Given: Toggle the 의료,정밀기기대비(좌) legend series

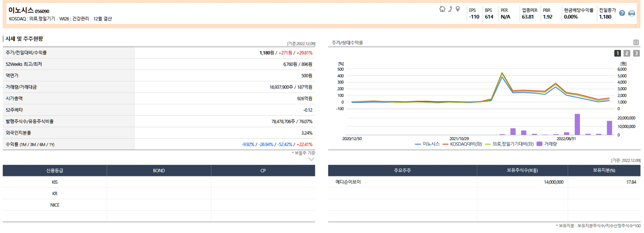Looking at the screenshot, I should point(509,144).
